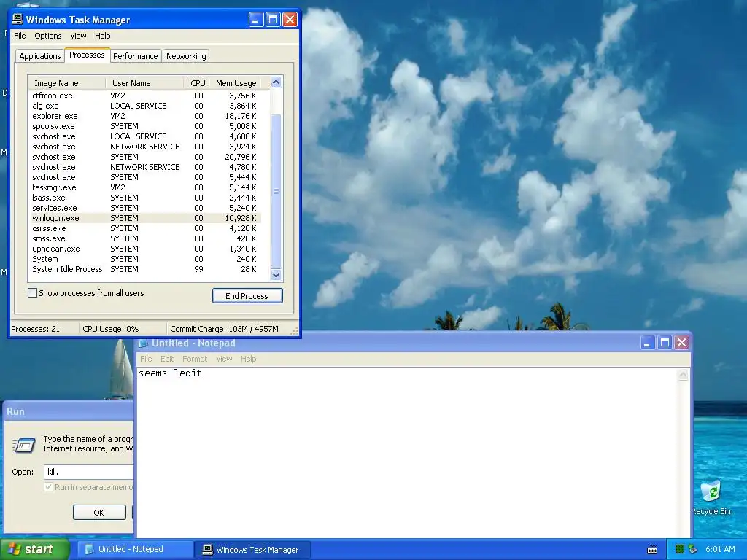Open Notepad Format menu
The width and height of the screenshot is (747, 560).
[x=195, y=359]
